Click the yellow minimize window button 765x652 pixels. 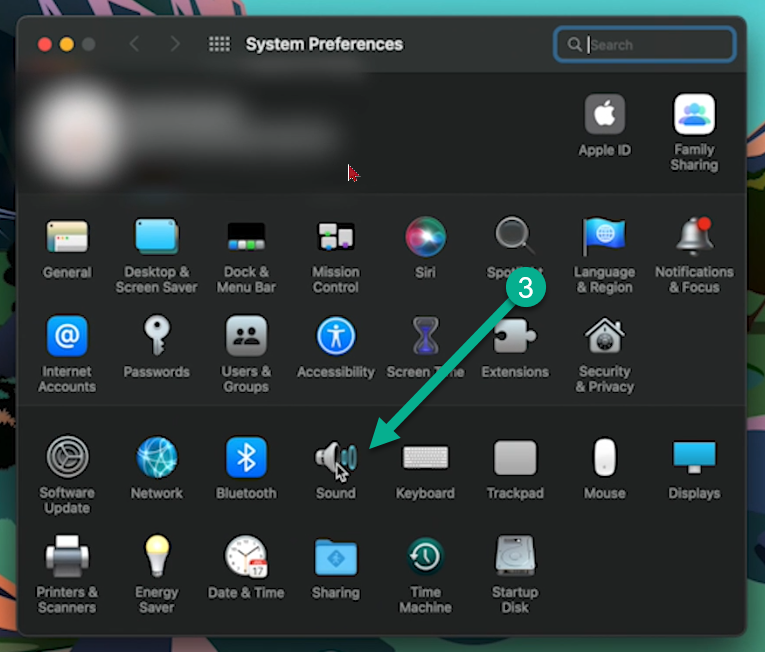point(67,44)
